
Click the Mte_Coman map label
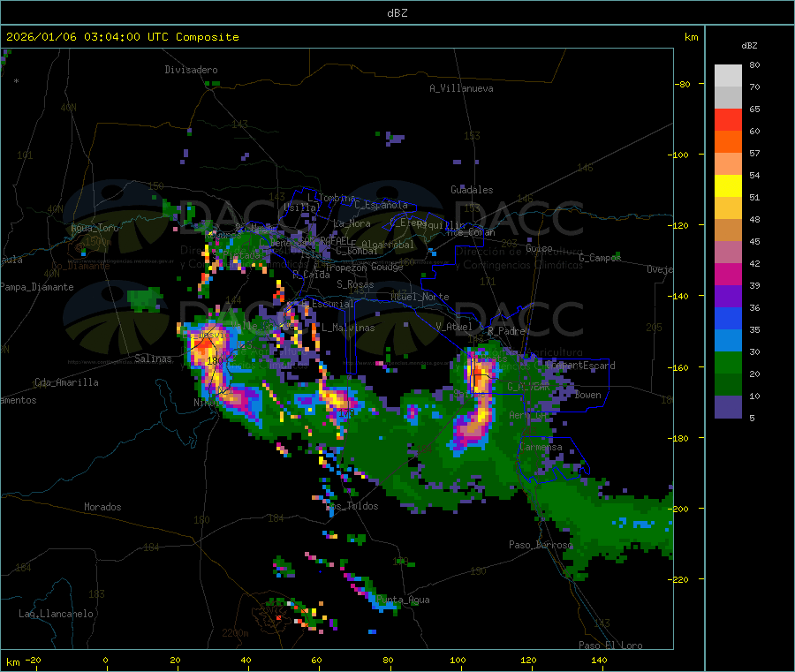pyautogui.click(x=471, y=232)
